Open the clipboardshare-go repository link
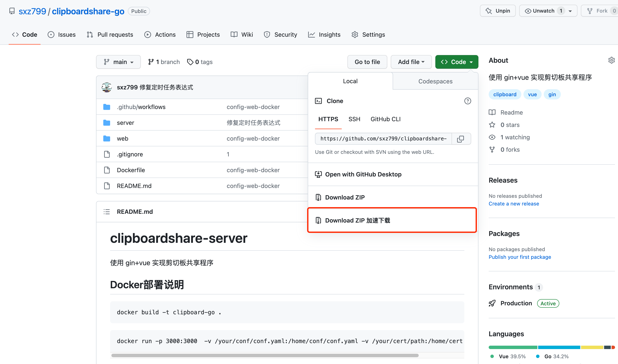Screen dimensions: 618x364 pyautogui.click(x=88, y=11)
